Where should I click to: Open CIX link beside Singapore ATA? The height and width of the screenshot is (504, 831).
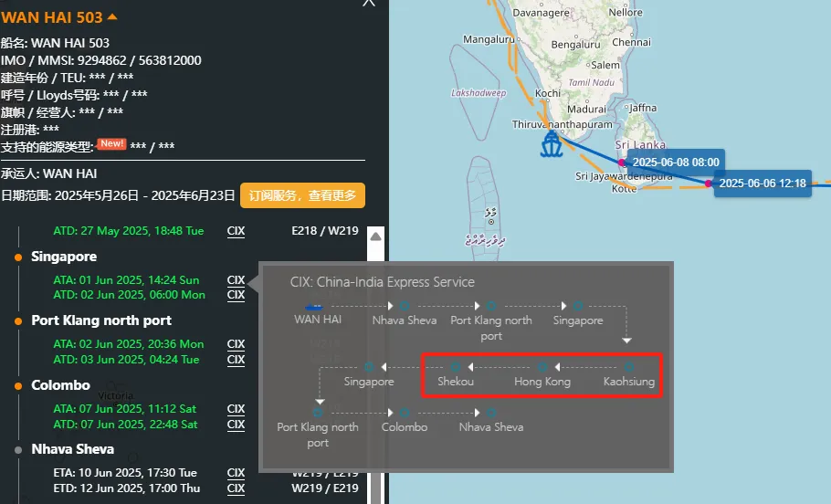tap(236, 279)
